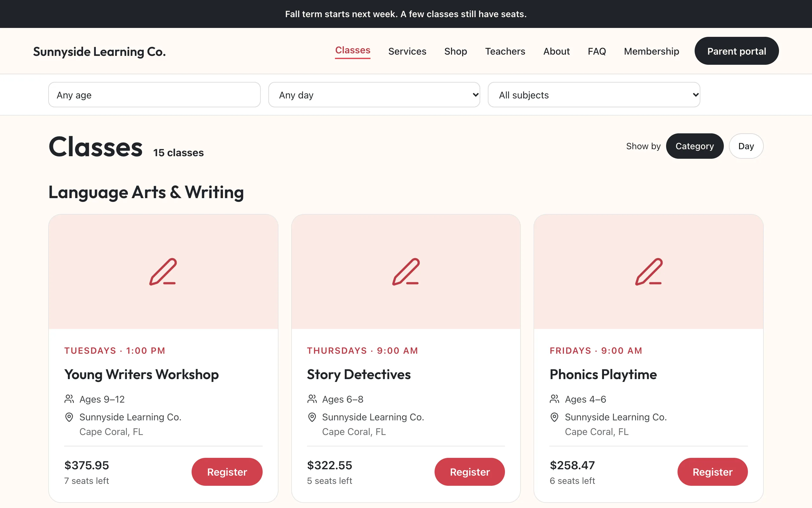Switch Show by to Day

tap(746, 146)
